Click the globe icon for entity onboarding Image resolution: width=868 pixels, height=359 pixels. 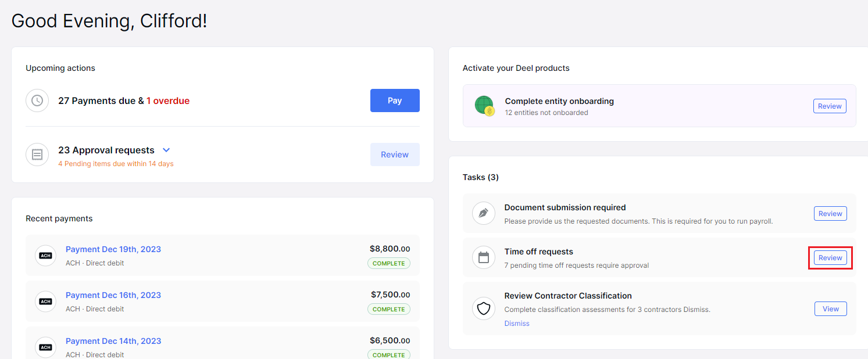click(484, 106)
